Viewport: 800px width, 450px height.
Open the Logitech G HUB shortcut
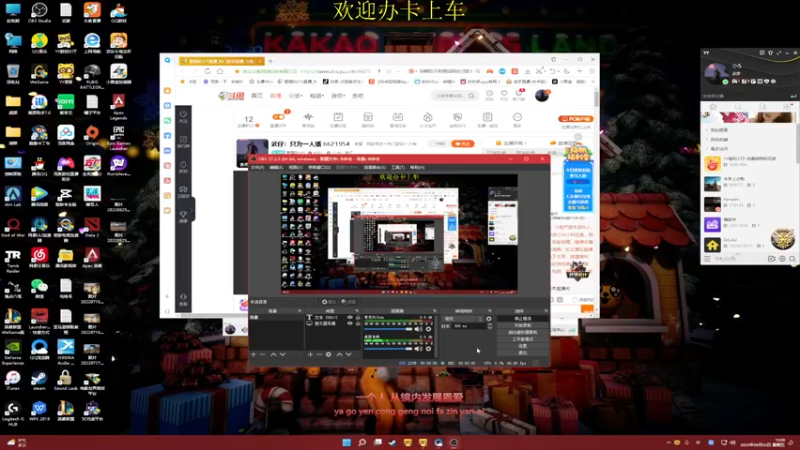(x=13, y=413)
